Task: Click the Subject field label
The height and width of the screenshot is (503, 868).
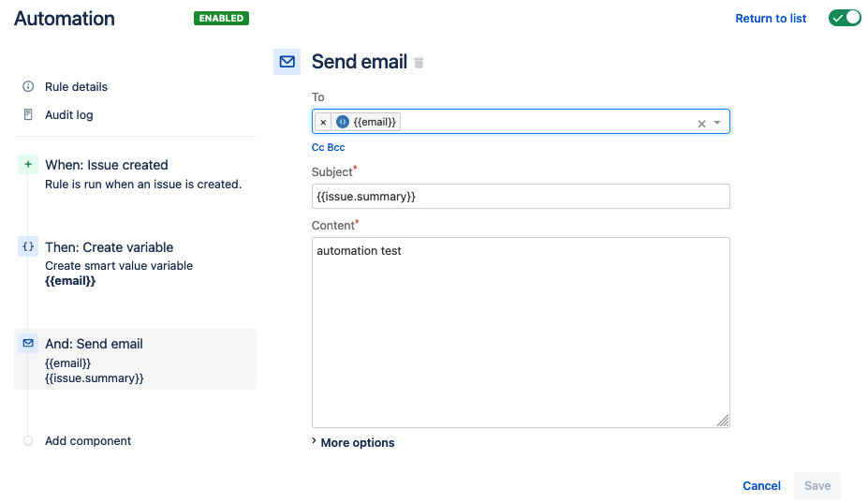Action: tap(332, 171)
